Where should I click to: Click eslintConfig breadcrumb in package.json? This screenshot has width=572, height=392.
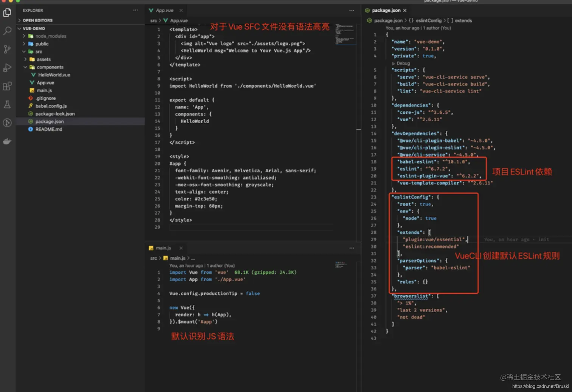point(429,20)
